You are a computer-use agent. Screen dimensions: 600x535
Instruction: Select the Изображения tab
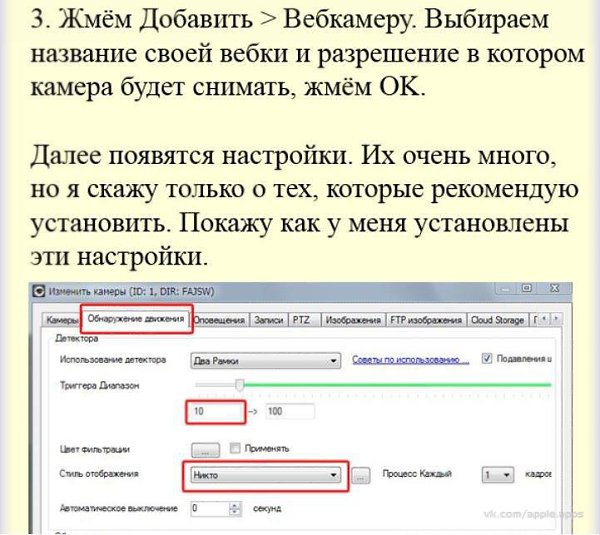351,320
